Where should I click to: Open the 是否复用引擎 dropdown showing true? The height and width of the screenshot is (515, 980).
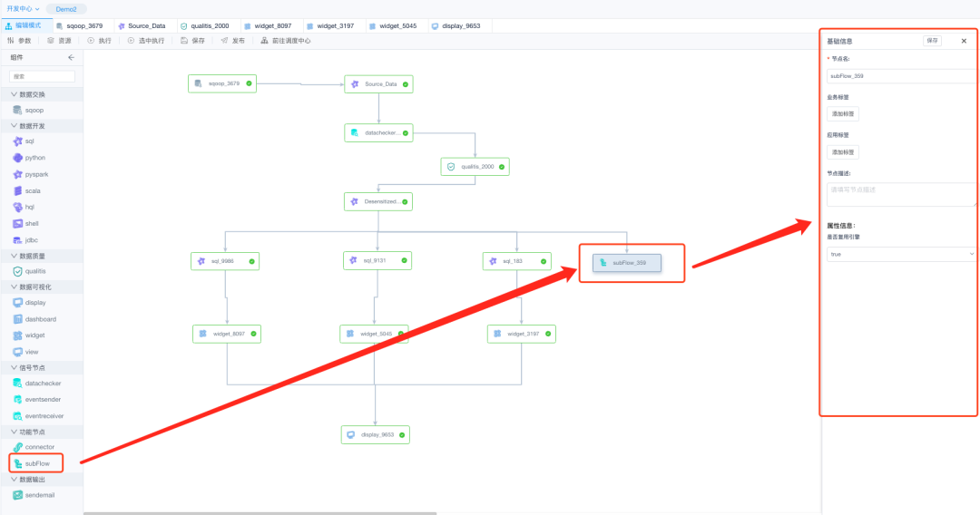coord(901,255)
